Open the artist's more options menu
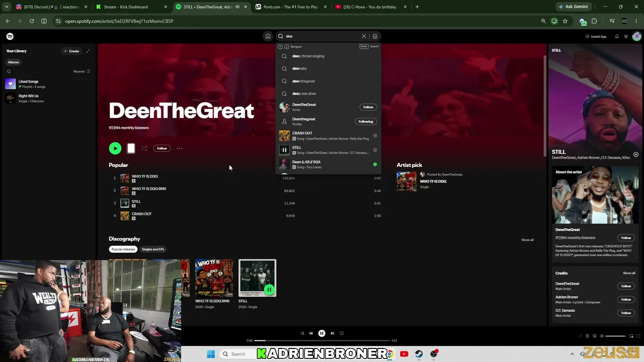This screenshot has height=362, width=644. pos(180,148)
